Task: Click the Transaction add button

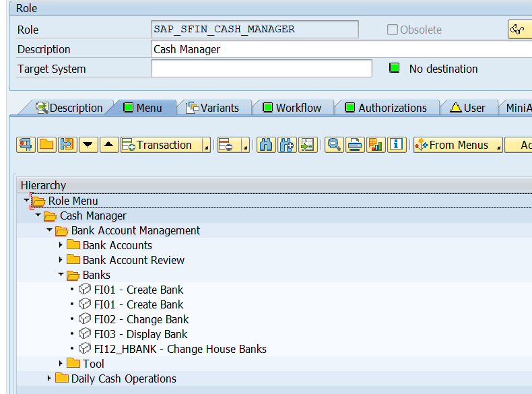Action: pos(162,145)
